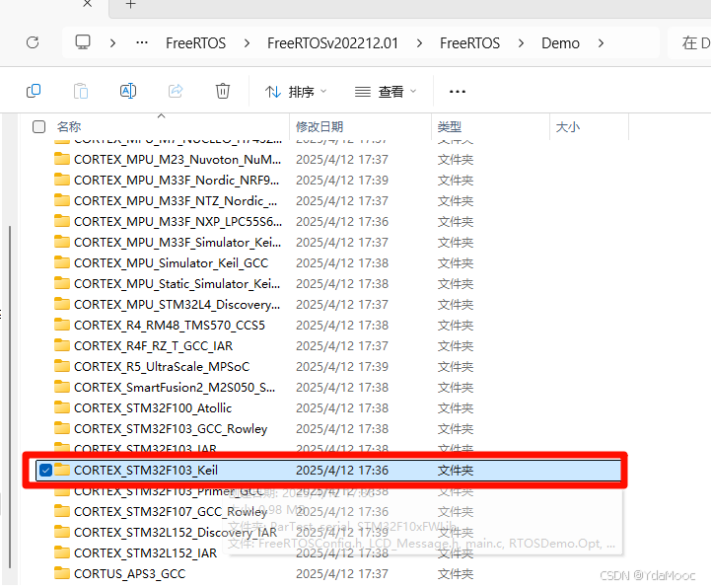This screenshot has width=711, height=588.
Task: Select the CORTEX_STM32F103_GCC_Rowley folder
Action: (171, 429)
